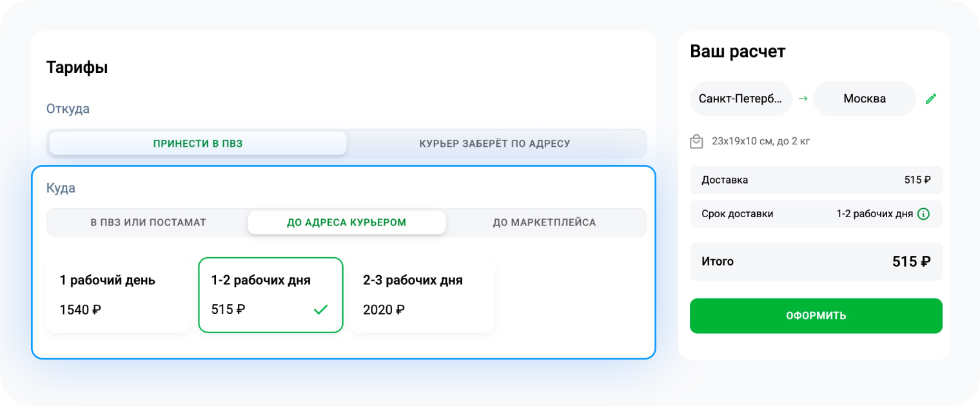
Task: Click the checkmark on the selected tariff
Action: pyautogui.click(x=320, y=310)
